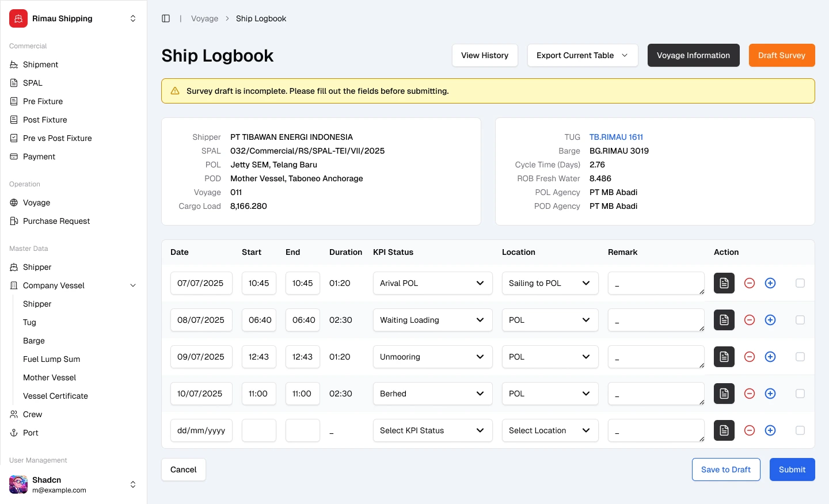
Task: Open the Select KPI Status dropdown
Action: 432,430
